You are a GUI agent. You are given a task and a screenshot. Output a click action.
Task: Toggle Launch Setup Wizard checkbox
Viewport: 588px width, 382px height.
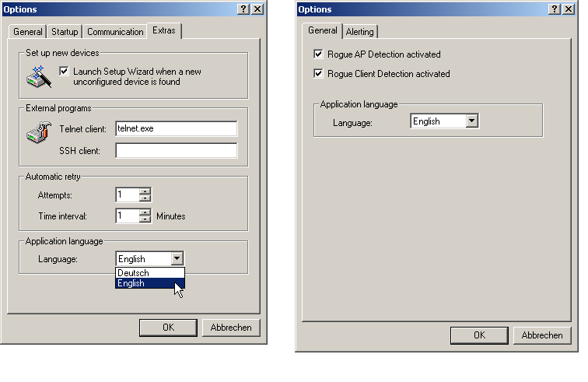(65, 72)
